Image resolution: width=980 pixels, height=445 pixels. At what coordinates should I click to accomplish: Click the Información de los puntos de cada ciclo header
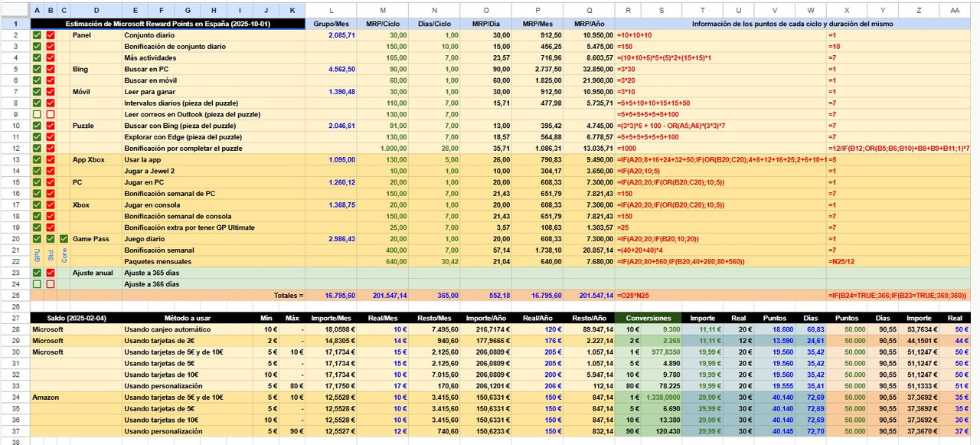coord(792,24)
